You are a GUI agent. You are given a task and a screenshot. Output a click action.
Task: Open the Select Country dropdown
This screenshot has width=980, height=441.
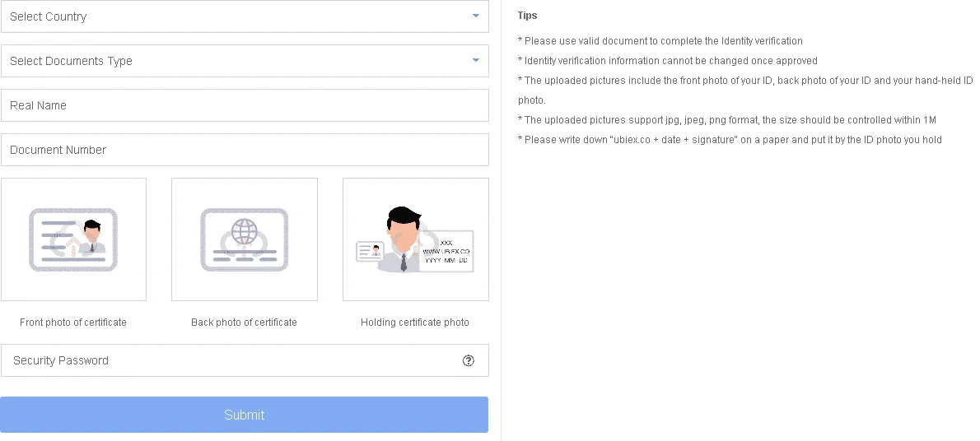pyautogui.click(x=245, y=16)
